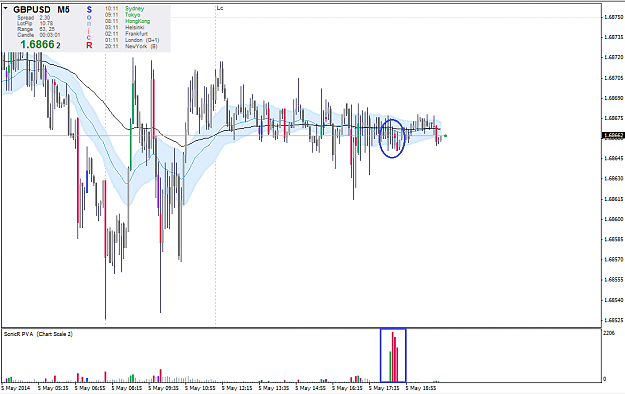The width and height of the screenshot is (625, 394).
Task: Click the 1.68570 price axis label
Action: (x=613, y=259)
